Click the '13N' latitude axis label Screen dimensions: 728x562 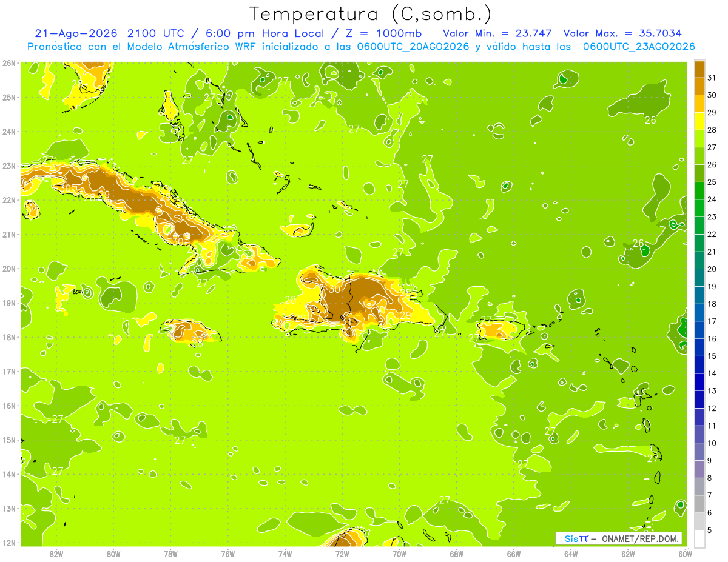coord(8,508)
